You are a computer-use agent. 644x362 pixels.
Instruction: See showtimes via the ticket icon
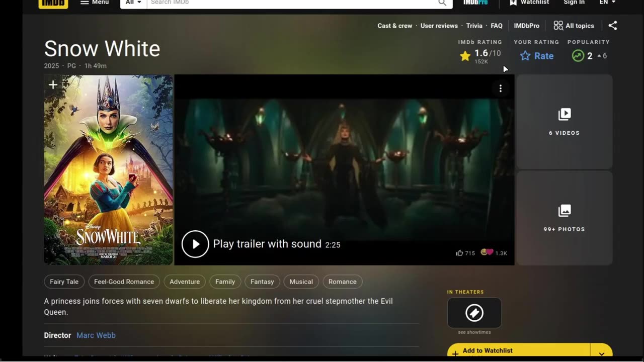click(x=474, y=313)
